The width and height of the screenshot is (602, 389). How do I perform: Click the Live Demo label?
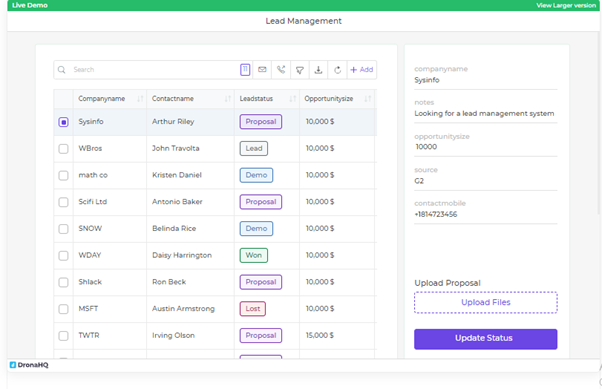[x=30, y=5]
